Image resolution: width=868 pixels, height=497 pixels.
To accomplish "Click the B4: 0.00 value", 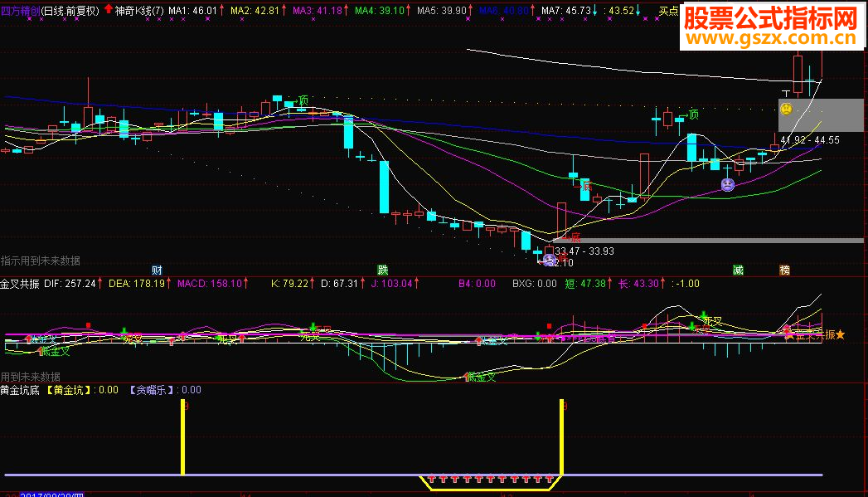I will [x=477, y=284].
